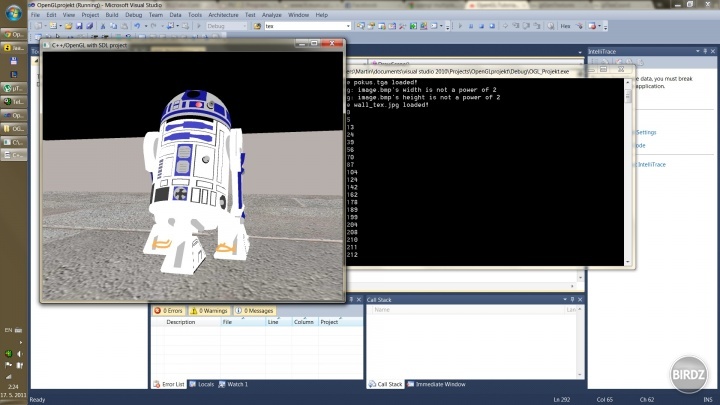This screenshot has width=720, height=405.
Task: Click the system tray volume icon
Action: tap(19, 354)
